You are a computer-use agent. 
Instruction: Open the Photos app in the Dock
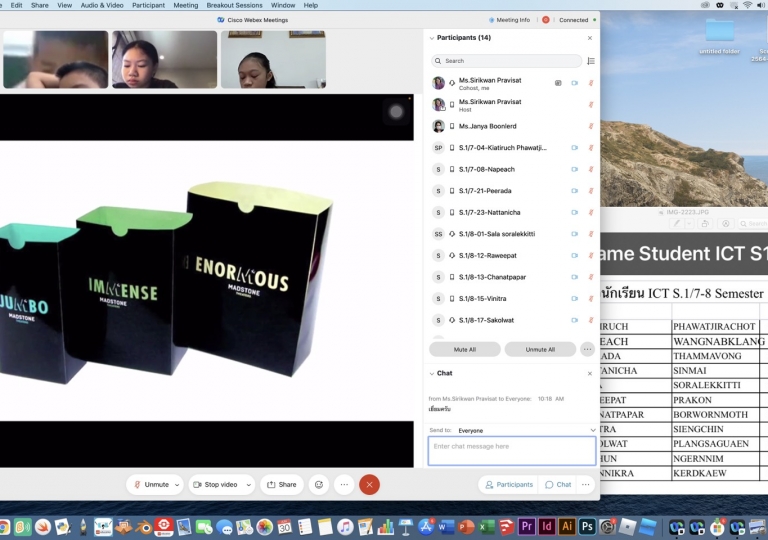tap(264, 527)
